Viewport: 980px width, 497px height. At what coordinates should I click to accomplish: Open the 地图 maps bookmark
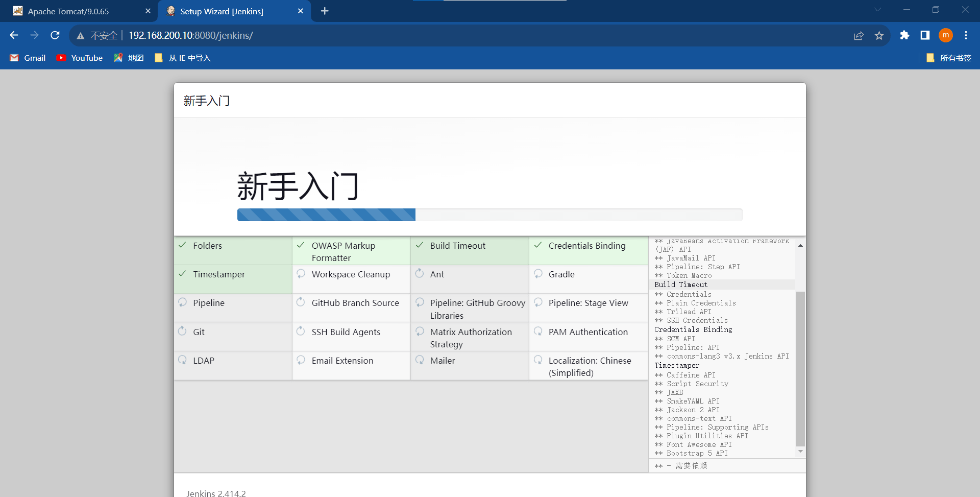coord(129,58)
